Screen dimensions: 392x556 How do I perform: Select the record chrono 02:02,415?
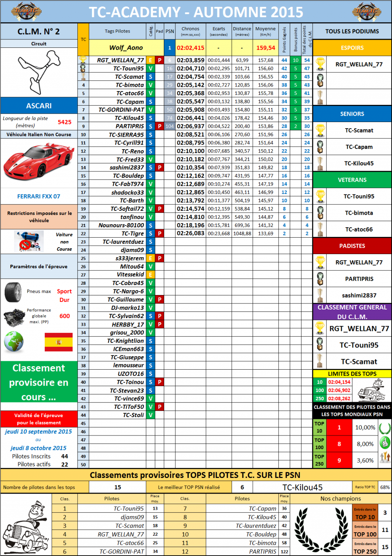(191, 48)
